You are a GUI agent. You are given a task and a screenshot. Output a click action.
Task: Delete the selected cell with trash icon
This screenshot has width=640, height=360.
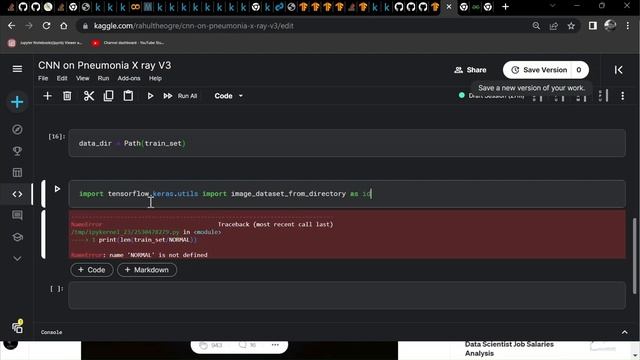click(67, 96)
